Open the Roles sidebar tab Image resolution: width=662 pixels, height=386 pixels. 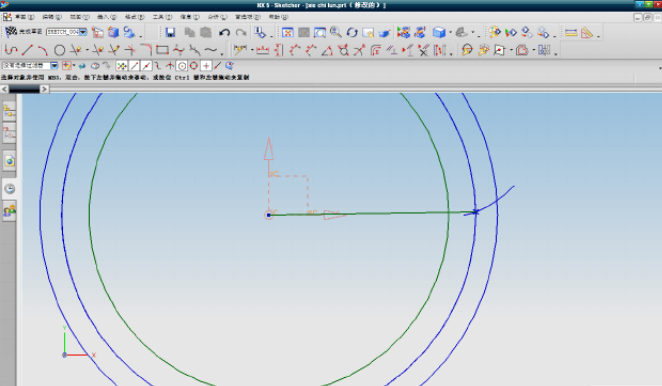tap(9, 210)
